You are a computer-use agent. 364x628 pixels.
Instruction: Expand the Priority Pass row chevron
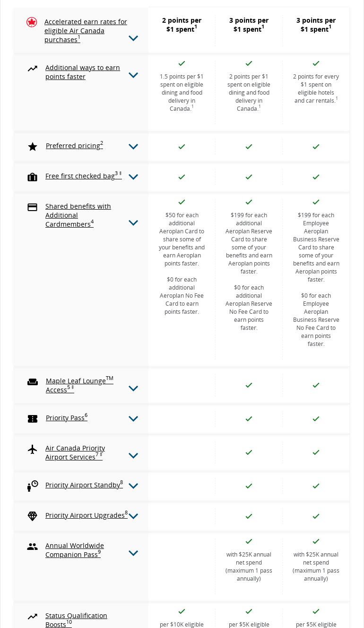pyautogui.click(x=133, y=419)
